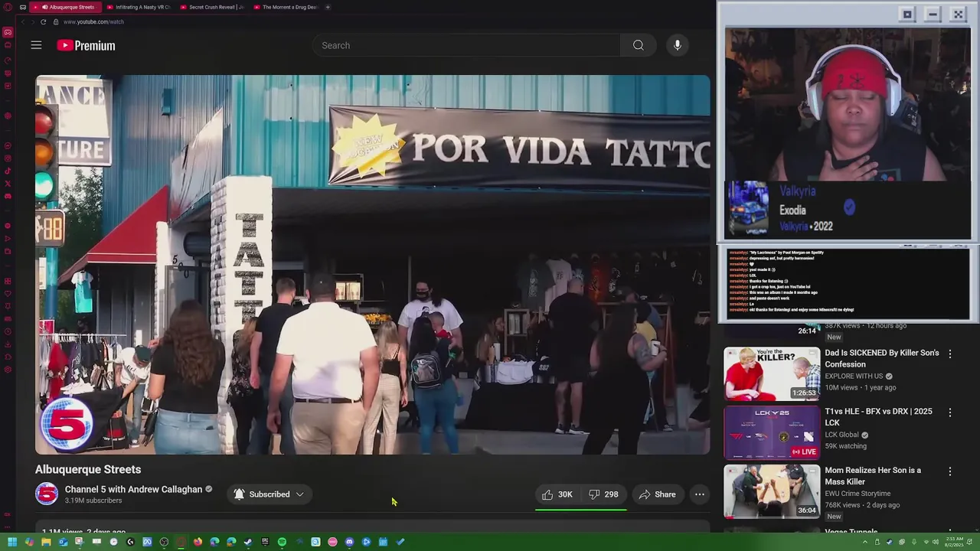Switch to Secret Crush Reveal tab
980x551 pixels.
pyautogui.click(x=213, y=7)
